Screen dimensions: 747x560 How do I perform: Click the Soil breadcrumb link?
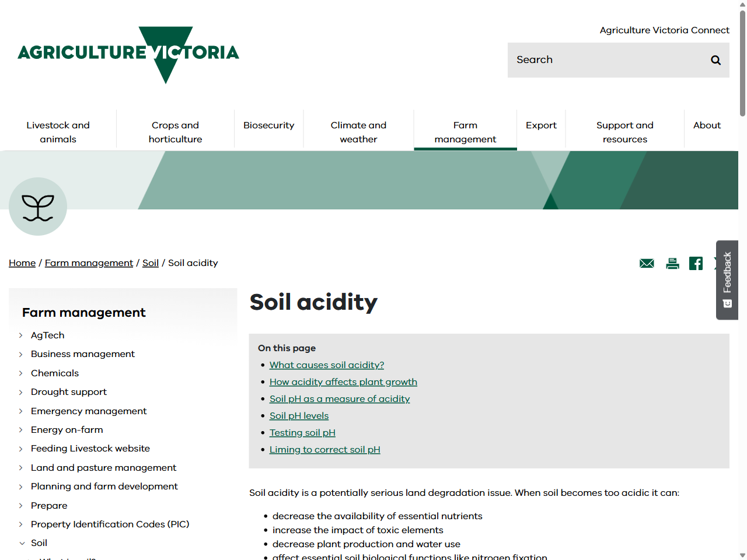(150, 263)
